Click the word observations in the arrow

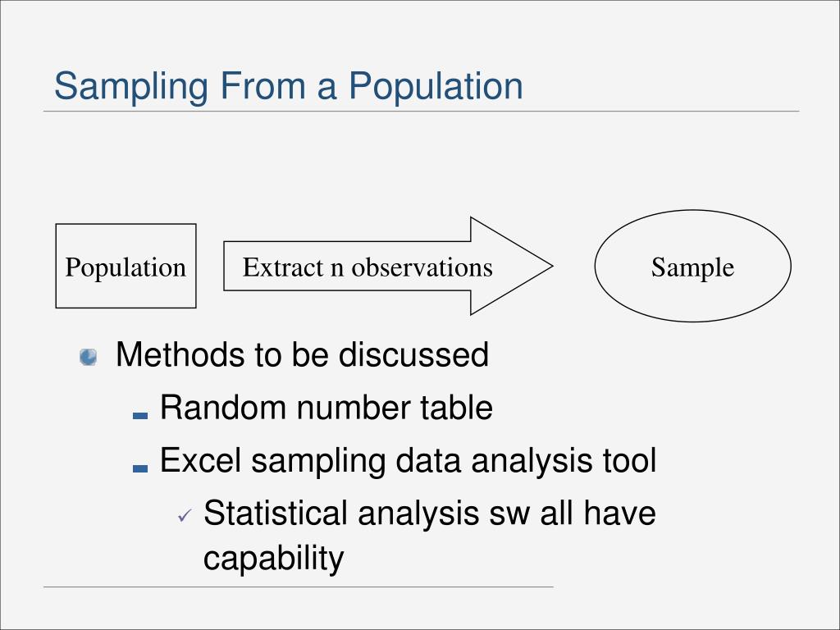coord(422,267)
